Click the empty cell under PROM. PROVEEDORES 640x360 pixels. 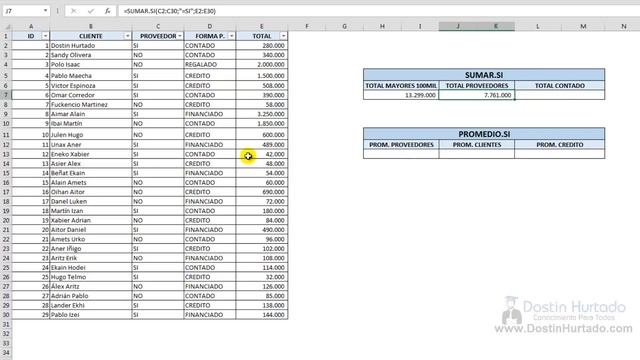[401, 154]
